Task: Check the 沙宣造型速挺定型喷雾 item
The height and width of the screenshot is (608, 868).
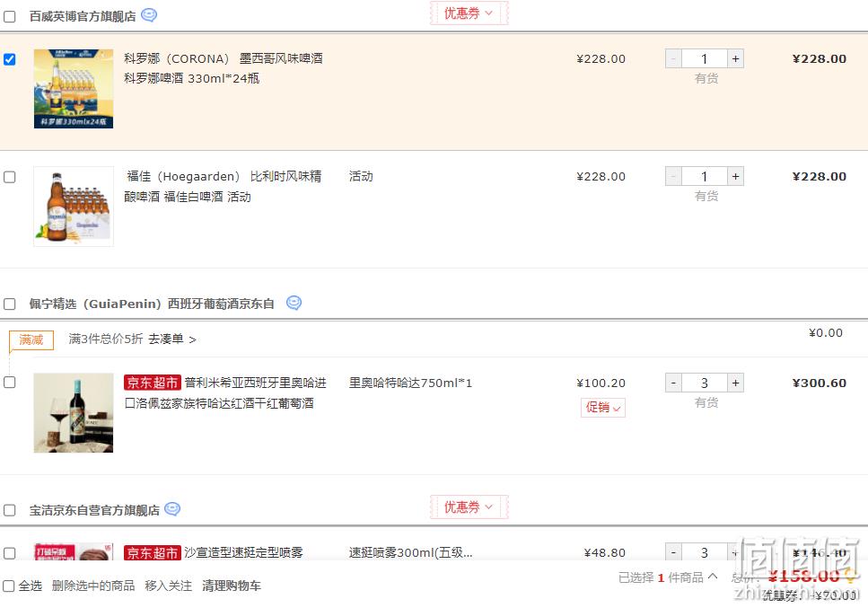Action: [x=9, y=553]
